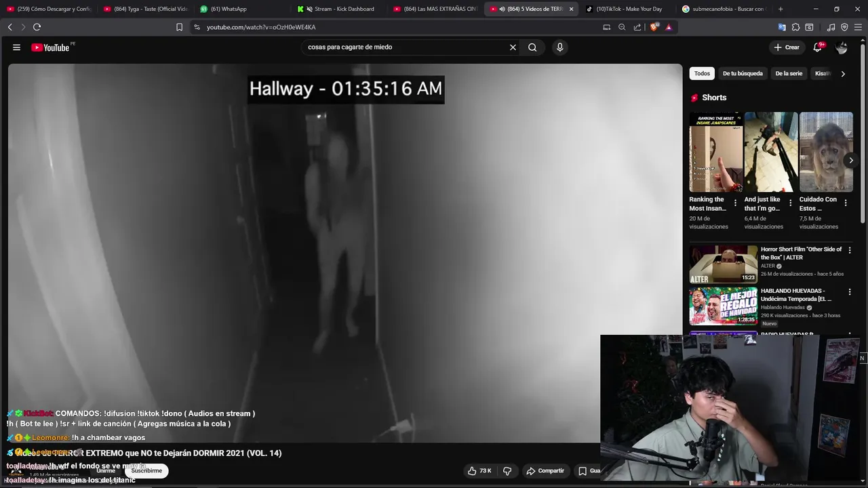The image size is (868, 488).
Task: Open options for Cuidado Con Estos short
Action: tap(845, 203)
